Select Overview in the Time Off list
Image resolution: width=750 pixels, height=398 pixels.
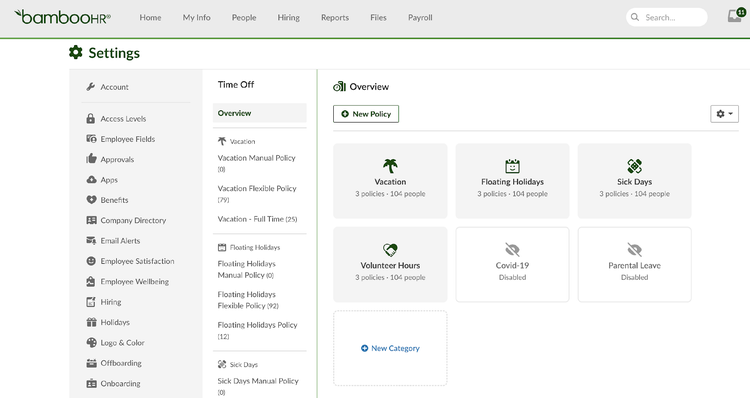260,113
